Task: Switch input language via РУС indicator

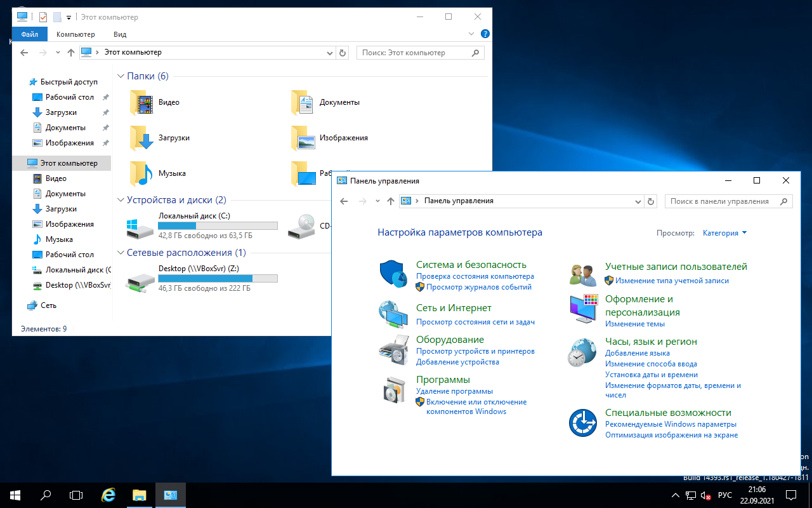Action: tap(724, 495)
